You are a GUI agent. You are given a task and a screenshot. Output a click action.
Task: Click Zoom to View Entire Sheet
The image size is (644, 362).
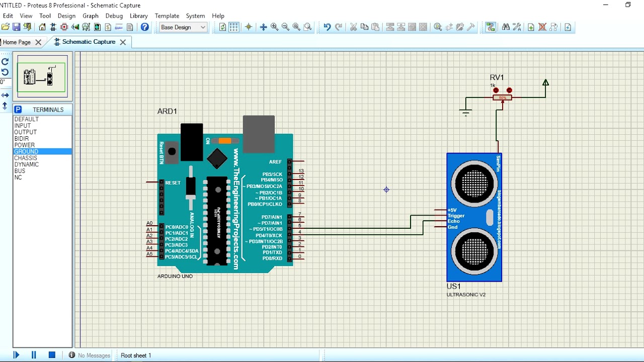296,27
